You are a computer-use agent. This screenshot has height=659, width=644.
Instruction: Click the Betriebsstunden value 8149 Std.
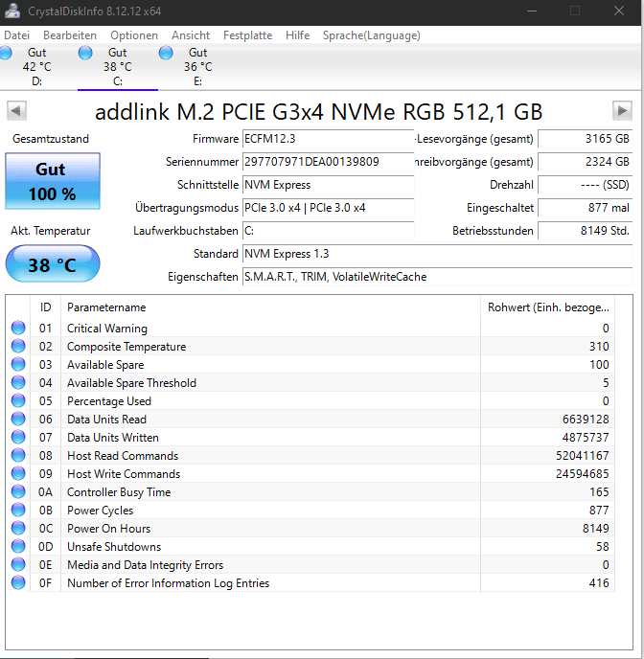(x=586, y=231)
